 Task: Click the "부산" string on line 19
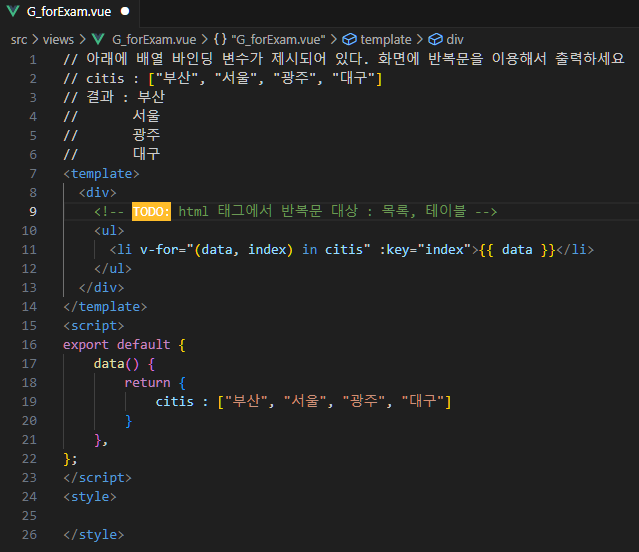(x=246, y=402)
